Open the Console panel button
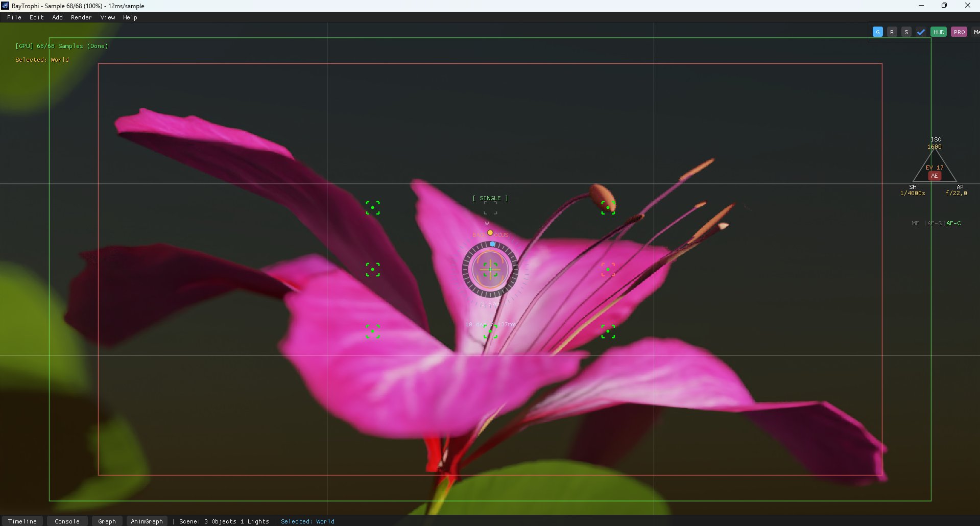This screenshot has height=526, width=980. click(67, 521)
